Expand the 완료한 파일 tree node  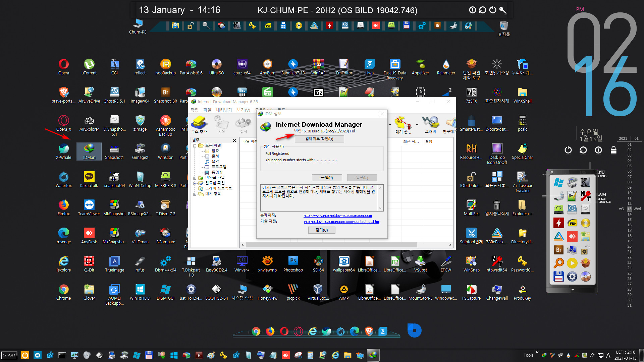(195, 183)
